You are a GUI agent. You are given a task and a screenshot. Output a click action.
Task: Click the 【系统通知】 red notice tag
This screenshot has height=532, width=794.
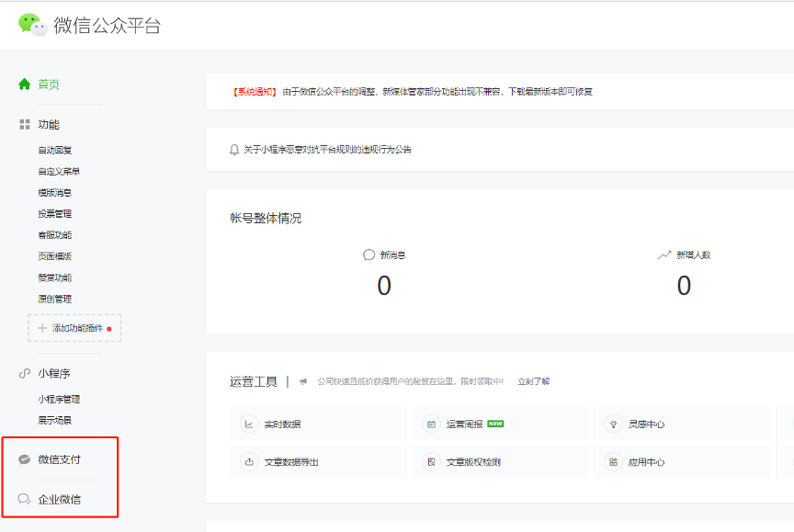pos(255,92)
